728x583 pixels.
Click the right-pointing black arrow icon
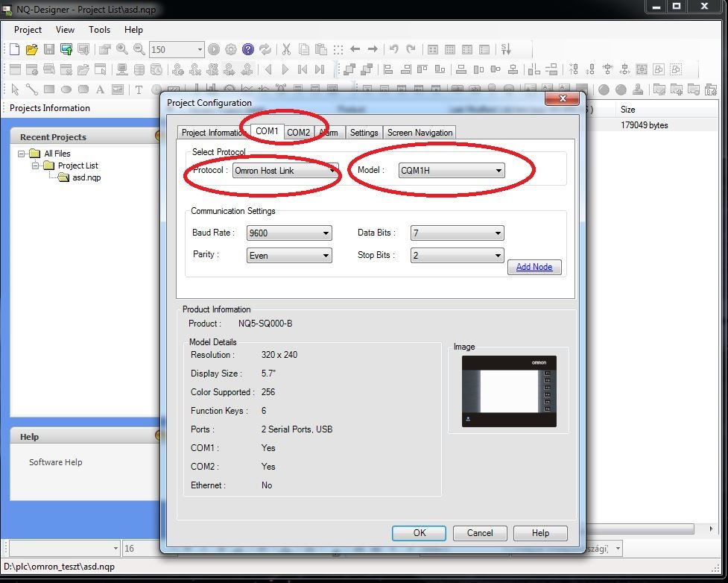(373, 48)
